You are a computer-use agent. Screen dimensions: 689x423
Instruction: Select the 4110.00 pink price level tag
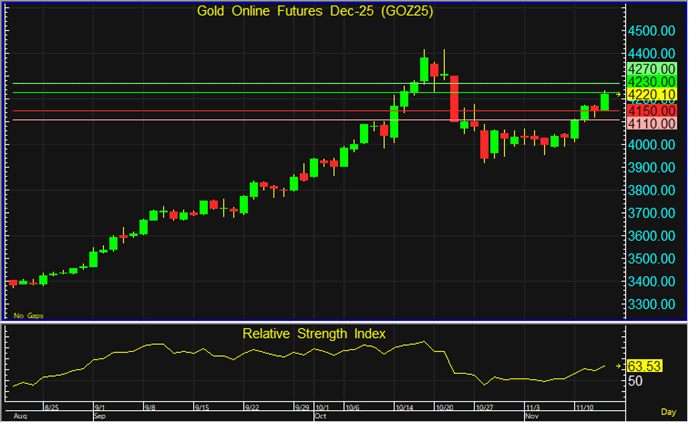[x=652, y=123]
